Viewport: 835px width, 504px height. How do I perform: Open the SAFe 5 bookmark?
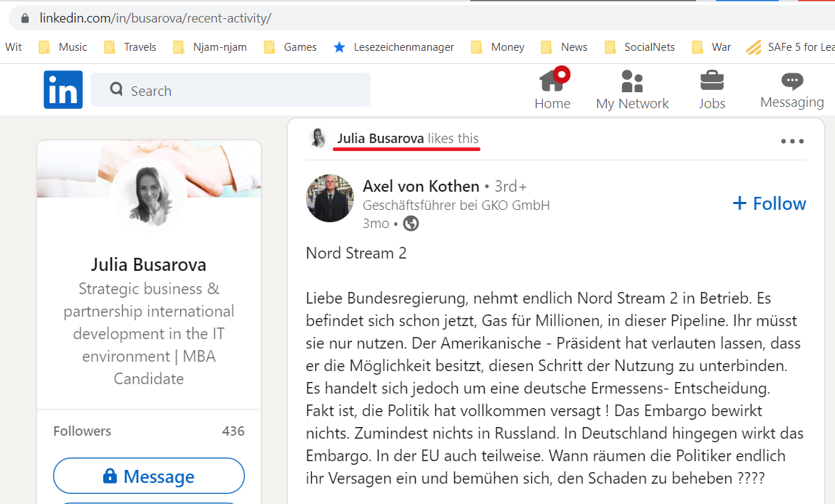point(790,46)
